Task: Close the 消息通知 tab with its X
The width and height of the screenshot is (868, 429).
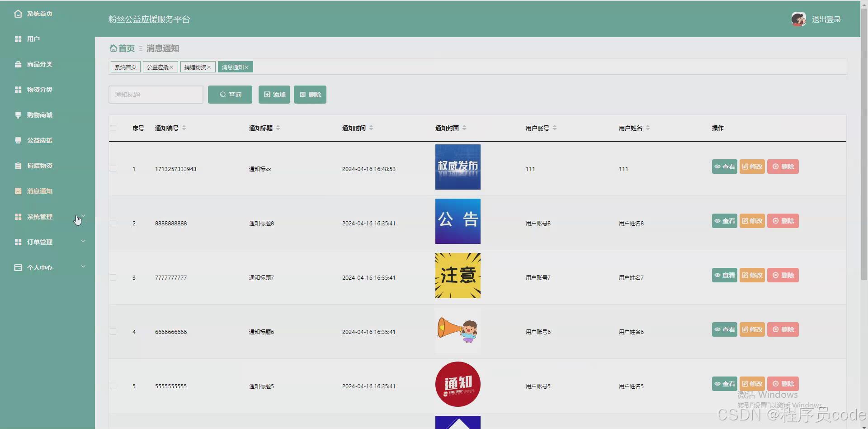Action: 246,67
